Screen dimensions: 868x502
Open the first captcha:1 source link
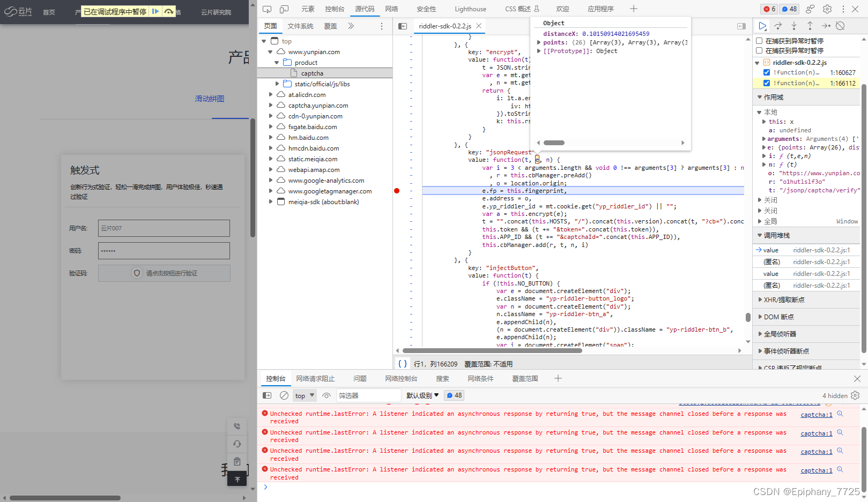click(x=816, y=415)
